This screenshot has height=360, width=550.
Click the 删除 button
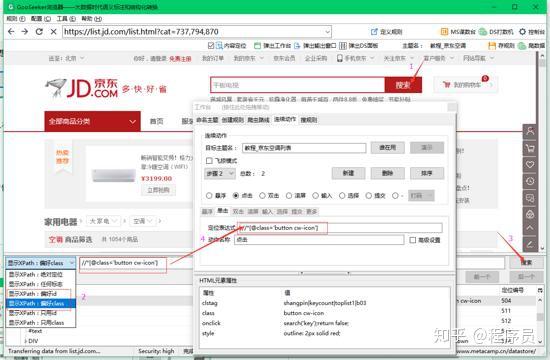388,173
